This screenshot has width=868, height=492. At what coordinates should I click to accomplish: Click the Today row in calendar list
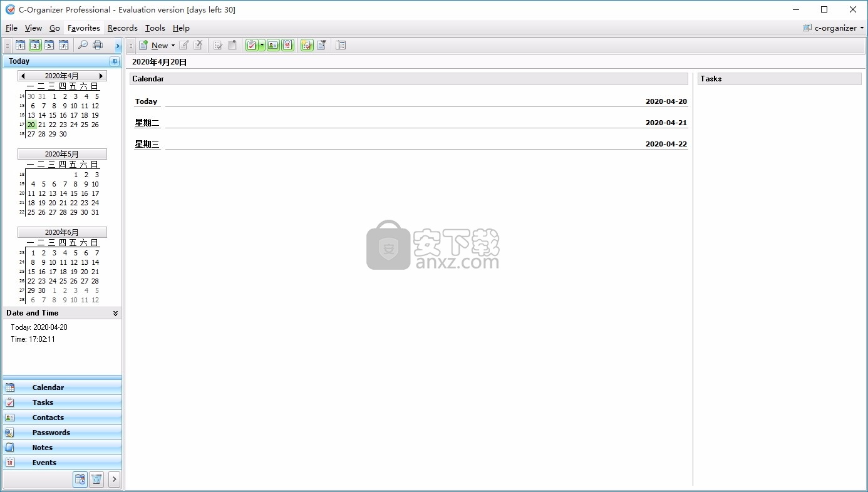pyautogui.click(x=411, y=101)
